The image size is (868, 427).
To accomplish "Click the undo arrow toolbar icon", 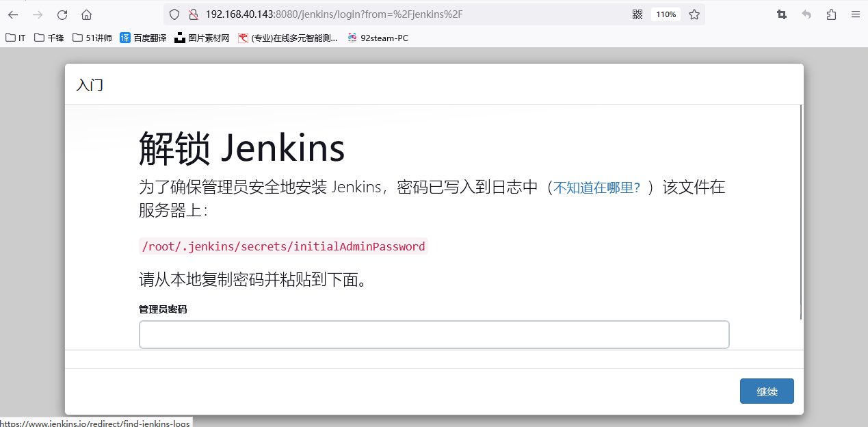I will coord(806,14).
